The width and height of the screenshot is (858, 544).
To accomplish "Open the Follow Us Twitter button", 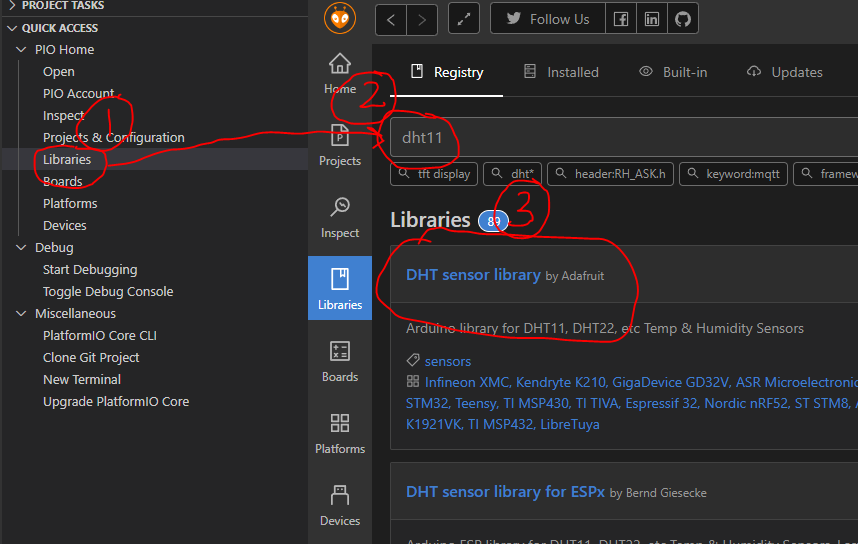I will [x=548, y=19].
